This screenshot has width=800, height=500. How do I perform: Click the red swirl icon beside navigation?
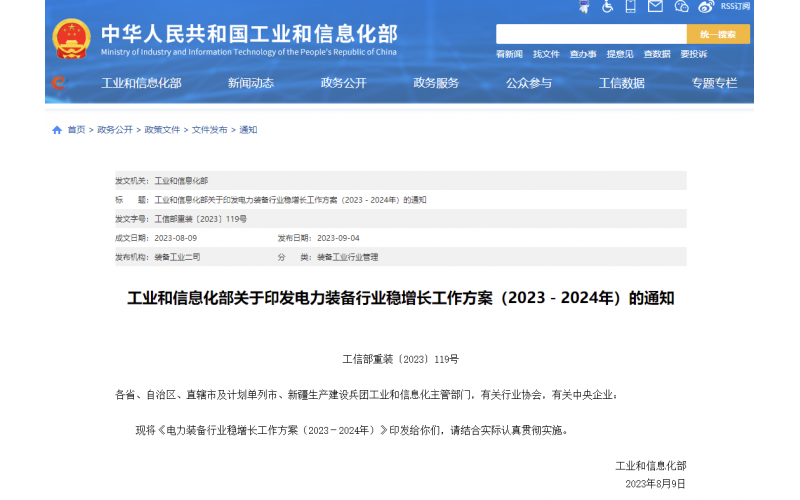click(x=59, y=83)
